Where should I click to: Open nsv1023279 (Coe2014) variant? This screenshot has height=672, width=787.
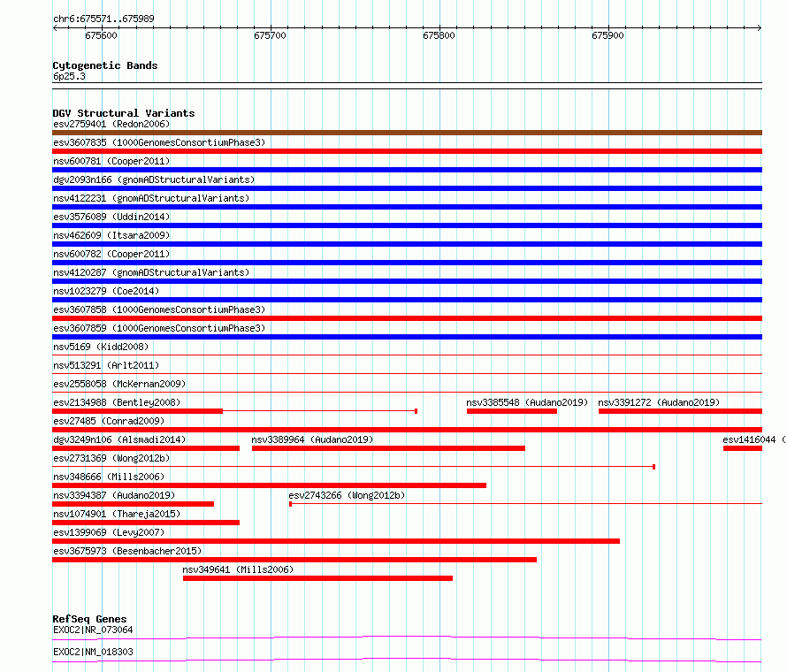pyautogui.click(x=106, y=291)
